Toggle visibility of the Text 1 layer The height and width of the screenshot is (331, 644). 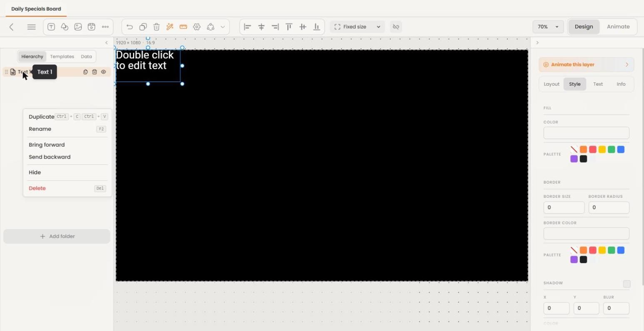coord(104,72)
